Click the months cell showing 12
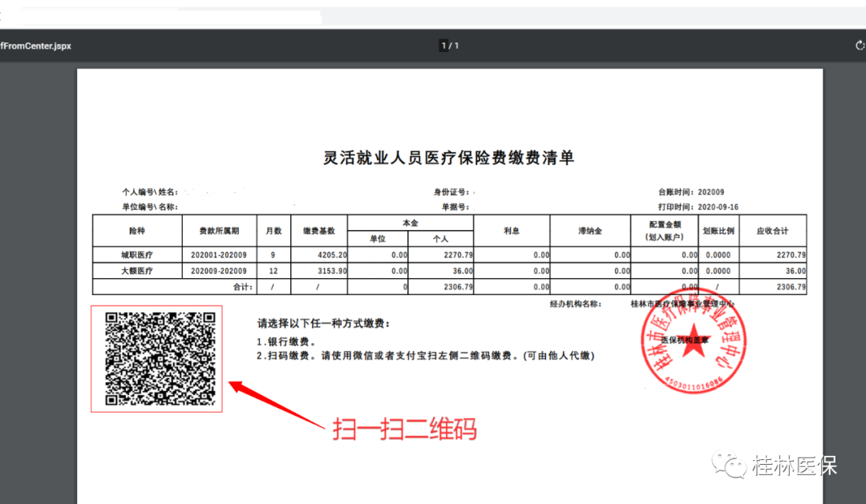Viewport: 866px width, 504px height. pyautogui.click(x=273, y=271)
